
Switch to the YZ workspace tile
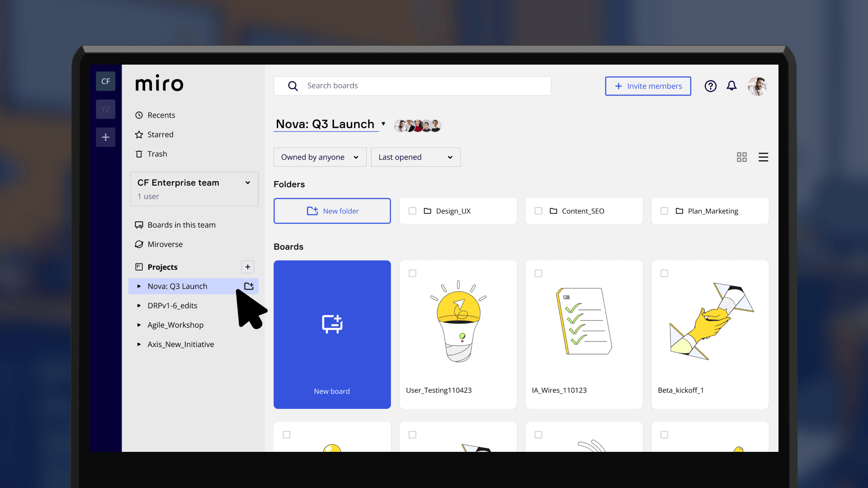105,109
